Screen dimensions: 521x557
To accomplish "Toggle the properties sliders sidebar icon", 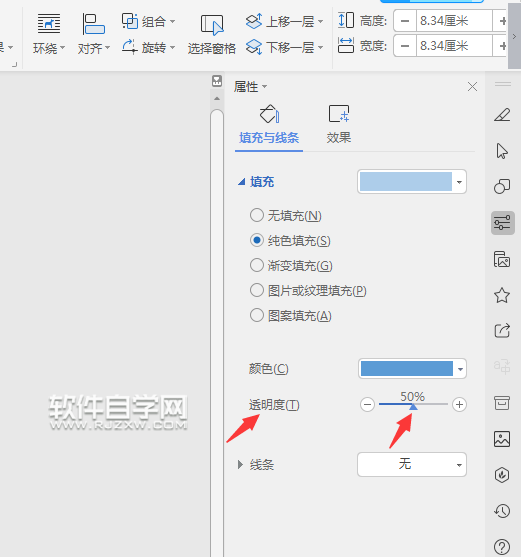I will point(503,223).
